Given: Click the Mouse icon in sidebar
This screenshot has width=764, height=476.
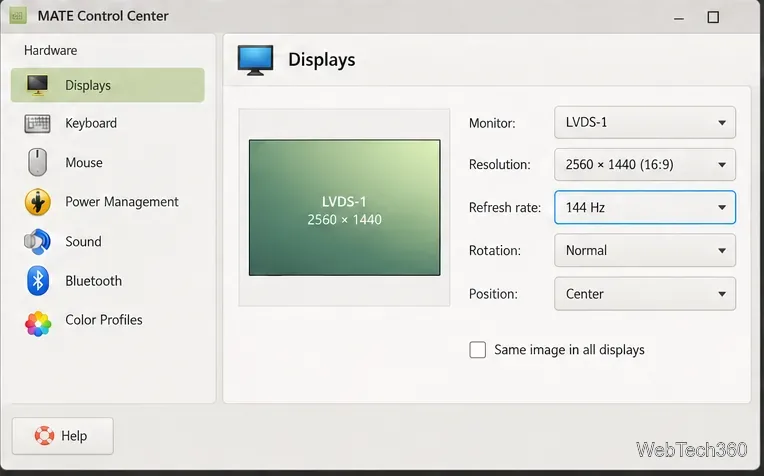Looking at the screenshot, I should tap(38, 162).
